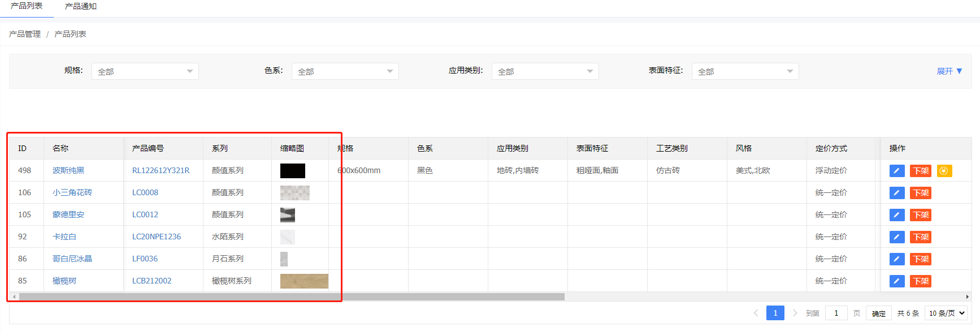
Task: Take down product 橄榄树 with 下架 button
Action: click(921, 281)
